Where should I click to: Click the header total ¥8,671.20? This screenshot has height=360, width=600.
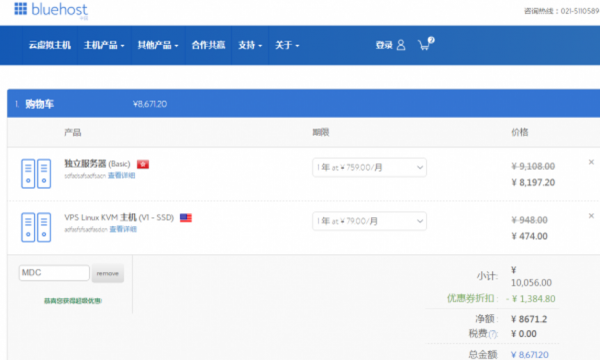click(x=150, y=104)
